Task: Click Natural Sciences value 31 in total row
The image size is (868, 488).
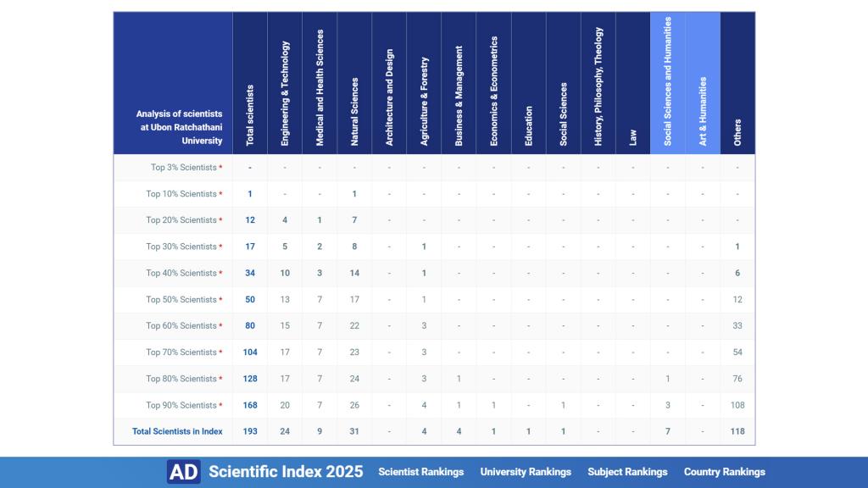Action: click(x=354, y=431)
